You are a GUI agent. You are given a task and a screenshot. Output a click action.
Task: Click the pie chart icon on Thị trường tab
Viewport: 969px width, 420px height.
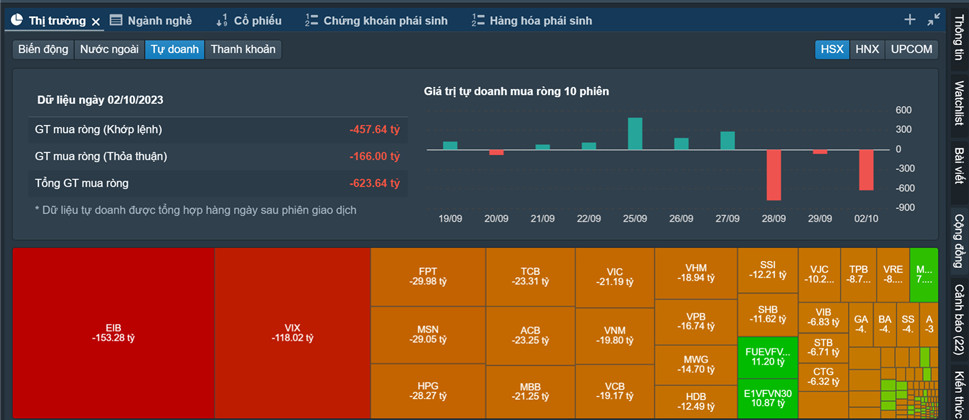click(x=17, y=20)
